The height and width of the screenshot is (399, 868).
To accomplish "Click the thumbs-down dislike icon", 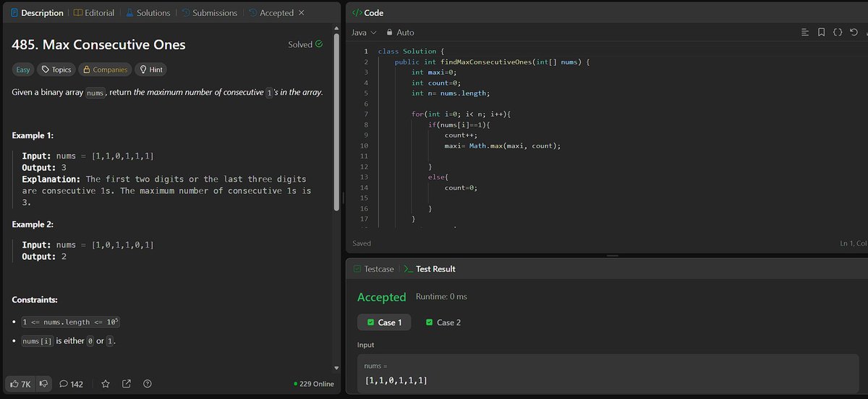I will point(43,384).
